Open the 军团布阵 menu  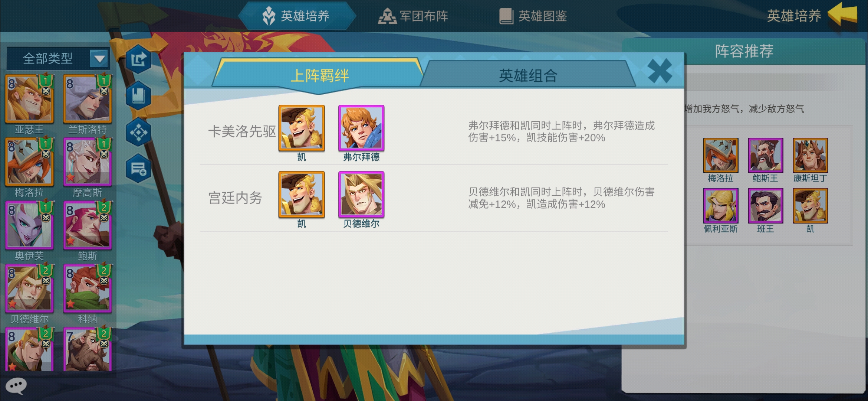tap(413, 16)
